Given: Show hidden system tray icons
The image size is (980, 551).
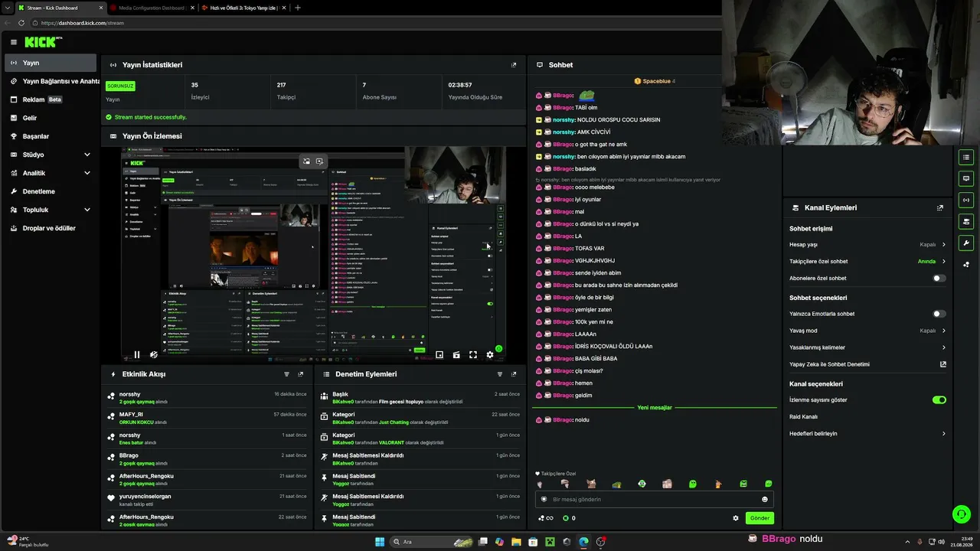Looking at the screenshot, I should pyautogui.click(x=907, y=542).
